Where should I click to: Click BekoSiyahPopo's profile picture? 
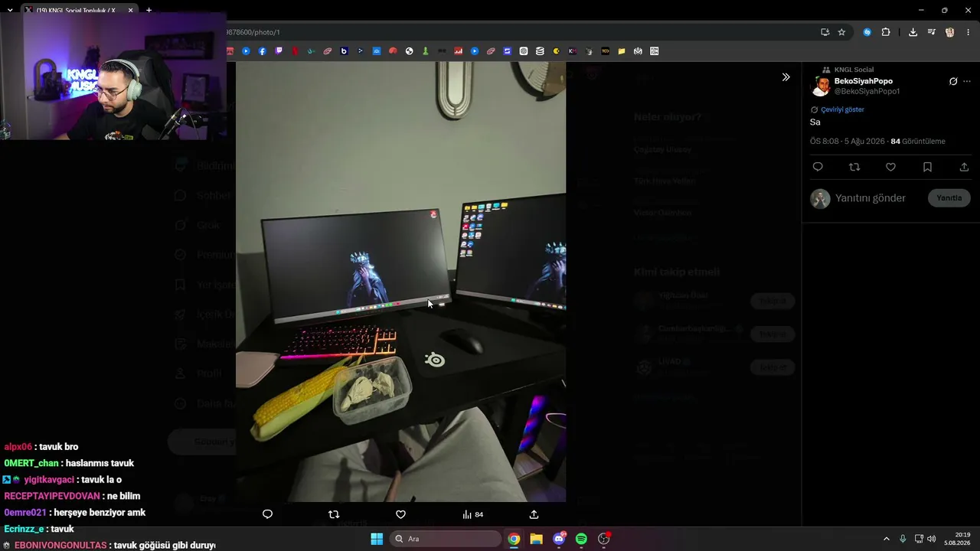point(821,86)
